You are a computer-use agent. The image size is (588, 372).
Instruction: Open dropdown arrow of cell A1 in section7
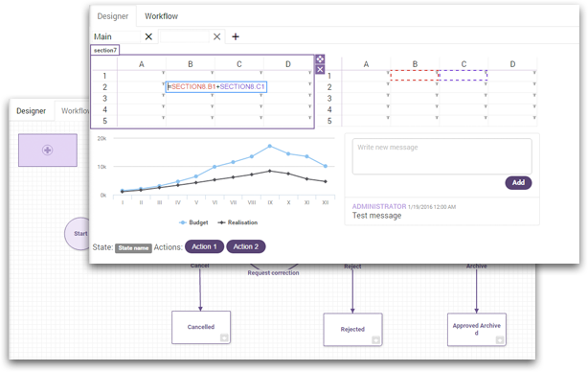click(x=163, y=73)
